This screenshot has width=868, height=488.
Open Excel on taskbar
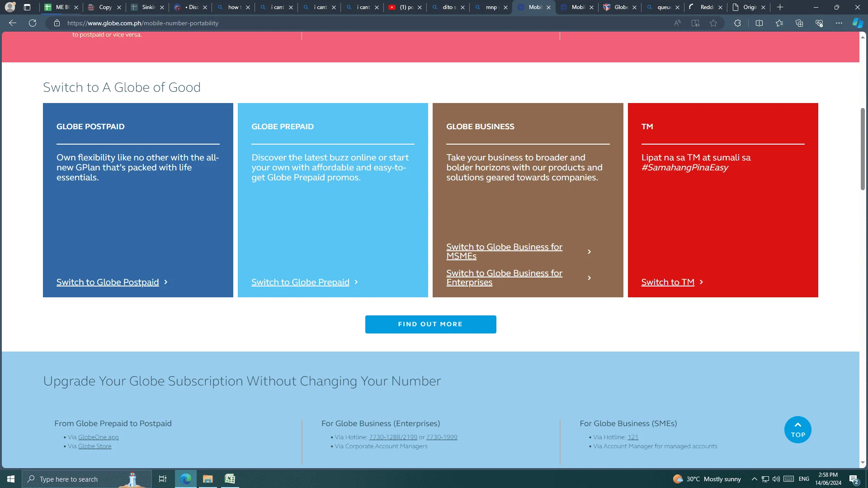(x=230, y=479)
